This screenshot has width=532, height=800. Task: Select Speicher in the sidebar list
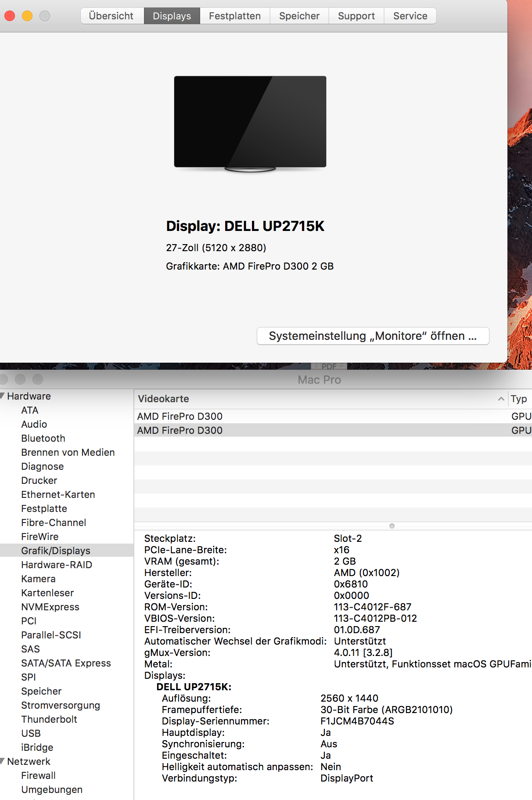coord(41,691)
